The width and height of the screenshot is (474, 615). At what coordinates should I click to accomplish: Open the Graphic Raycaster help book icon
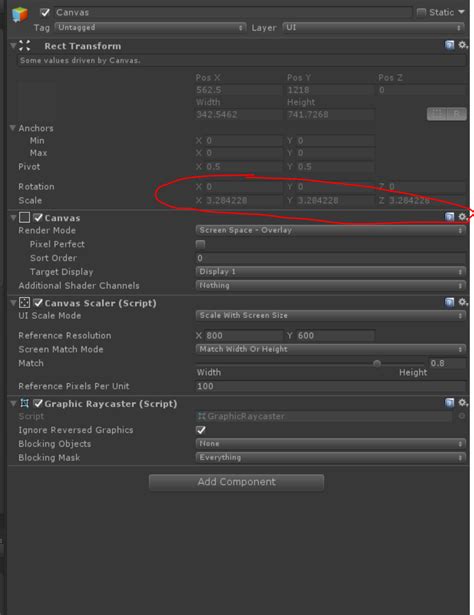449,403
